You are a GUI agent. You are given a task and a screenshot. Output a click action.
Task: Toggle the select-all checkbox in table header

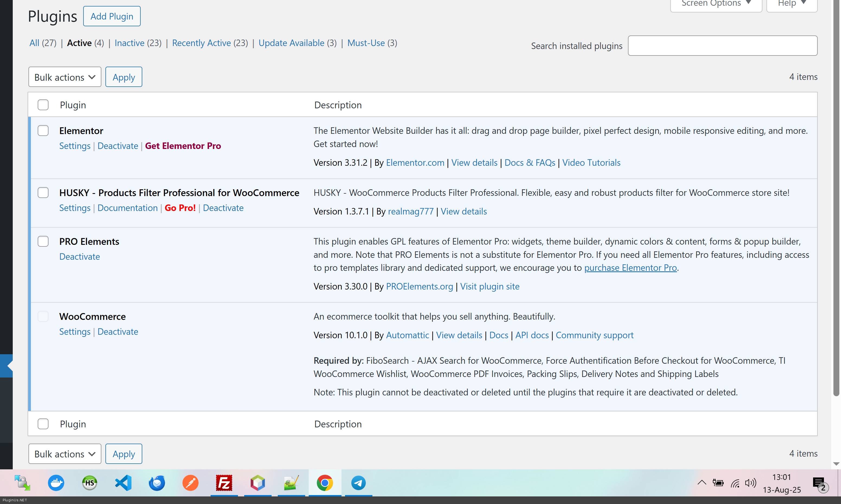[x=43, y=105]
